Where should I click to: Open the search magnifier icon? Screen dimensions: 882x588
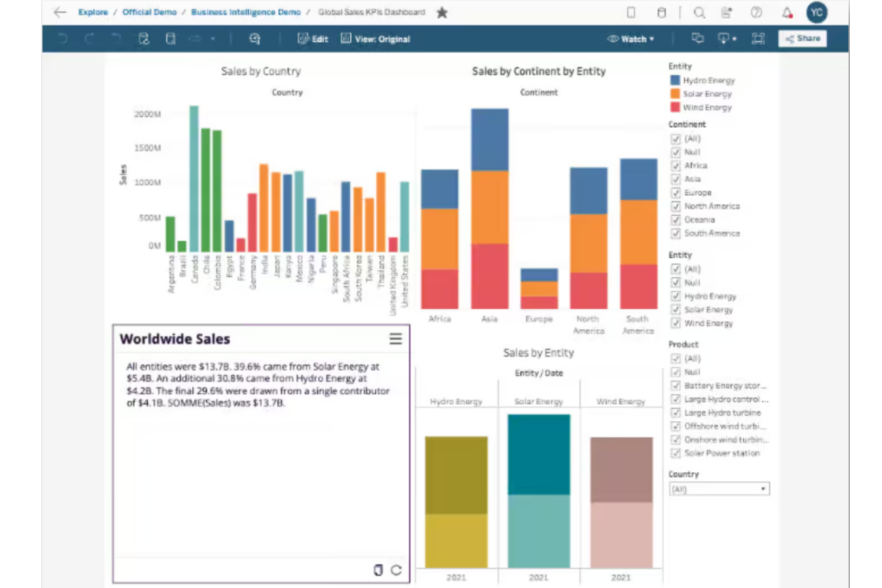pyautogui.click(x=699, y=13)
